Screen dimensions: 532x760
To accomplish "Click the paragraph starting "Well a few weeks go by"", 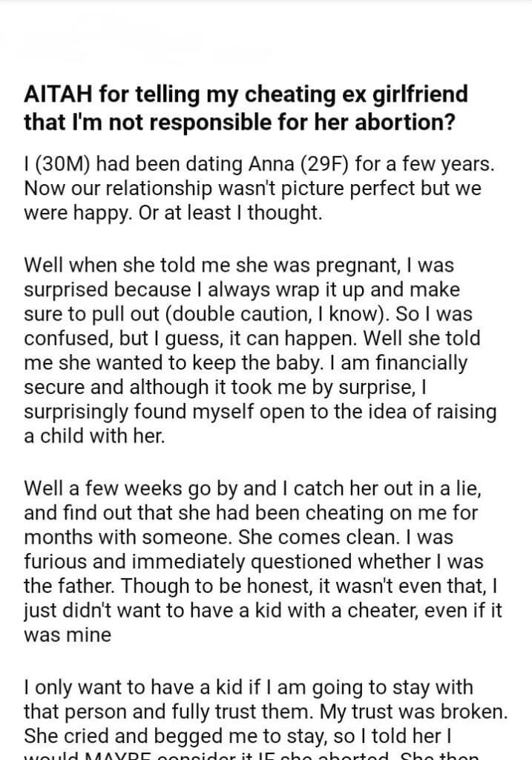I will point(252,560).
